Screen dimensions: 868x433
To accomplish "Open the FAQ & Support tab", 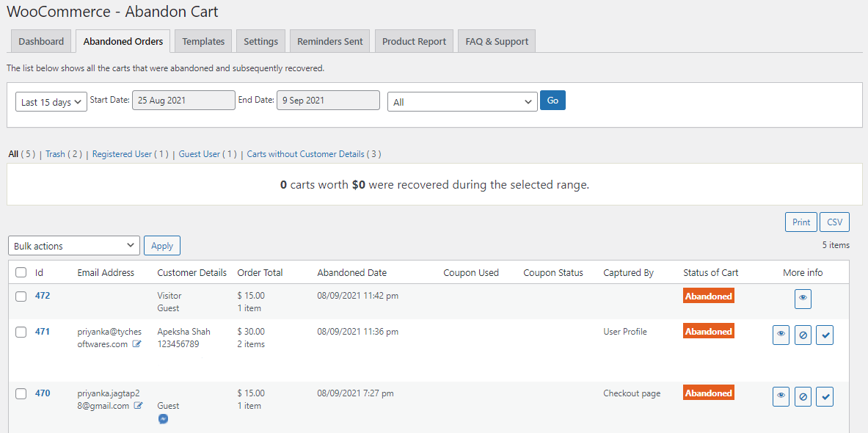I will point(497,42).
